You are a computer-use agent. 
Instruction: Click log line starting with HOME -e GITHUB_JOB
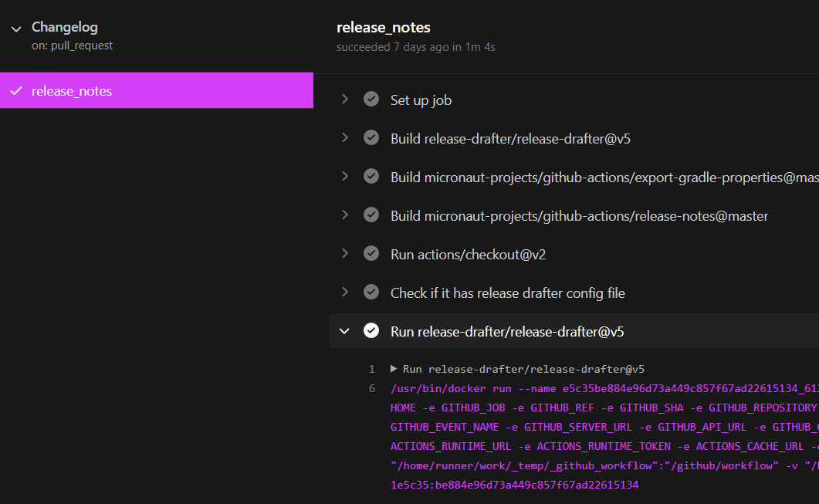(605, 408)
